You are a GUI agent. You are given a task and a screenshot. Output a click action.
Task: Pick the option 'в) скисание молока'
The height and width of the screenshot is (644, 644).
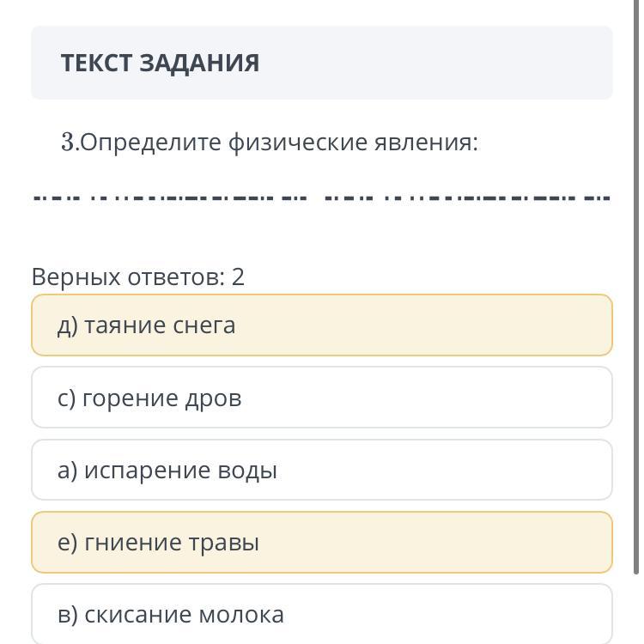[x=321, y=614]
